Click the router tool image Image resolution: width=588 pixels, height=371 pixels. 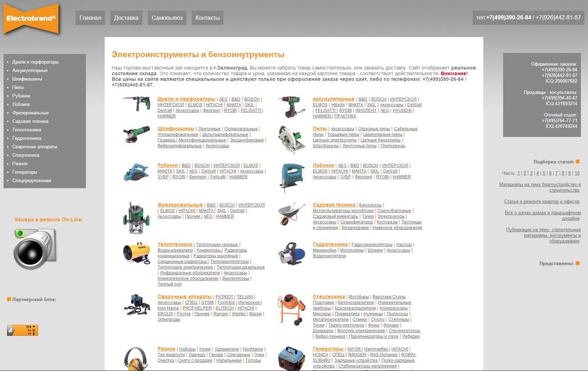point(136,218)
